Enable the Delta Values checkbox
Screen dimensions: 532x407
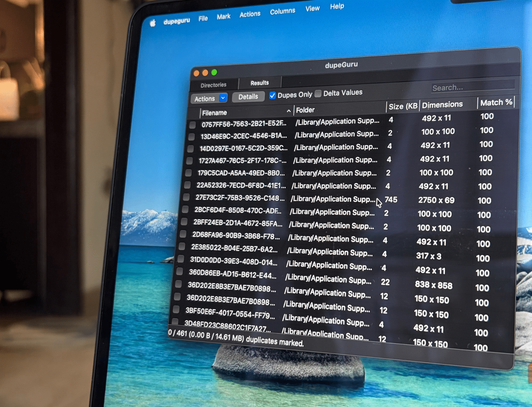point(318,94)
